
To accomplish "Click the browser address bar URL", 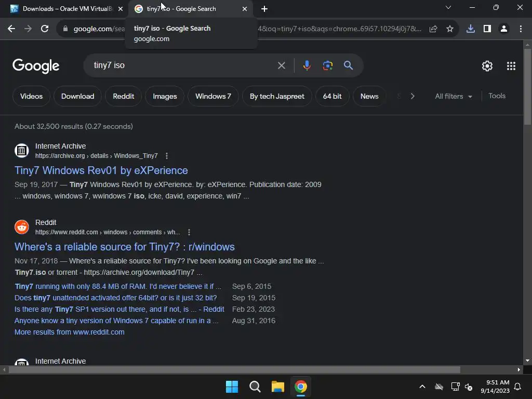I will coord(258,29).
